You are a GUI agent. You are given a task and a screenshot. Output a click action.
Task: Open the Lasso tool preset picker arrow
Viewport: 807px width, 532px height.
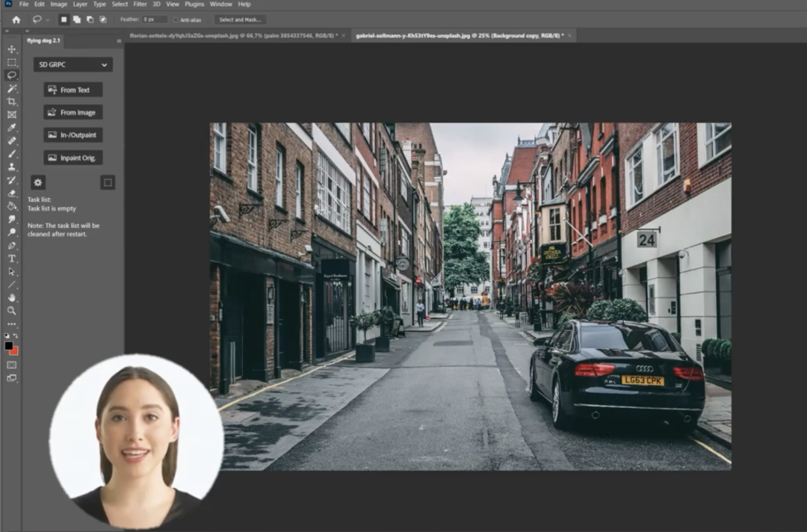click(48, 19)
